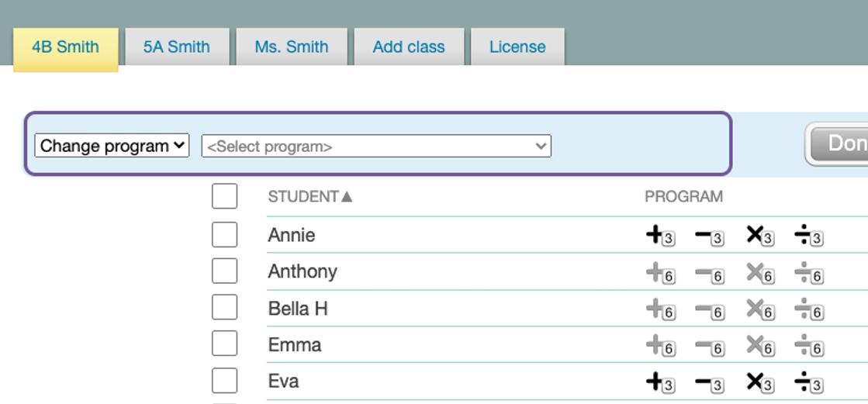Expand the Select program dropdown
The image size is (868, 404).
click(x=376, y=146)
